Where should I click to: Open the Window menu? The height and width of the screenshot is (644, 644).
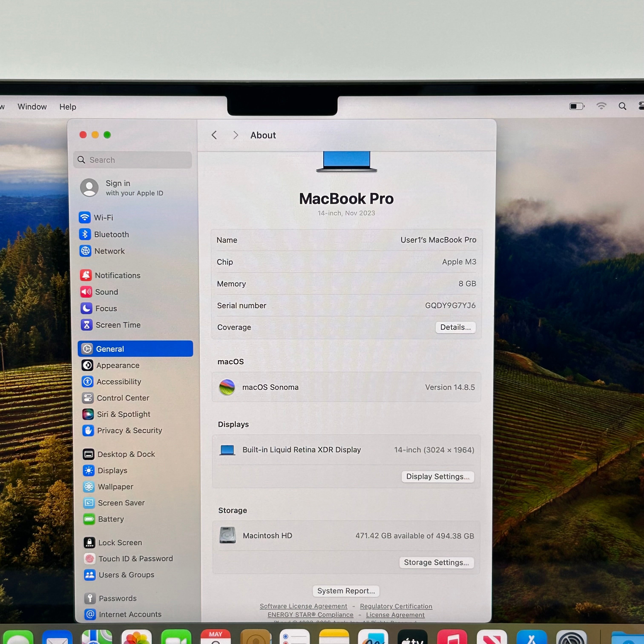click(32, 107)
